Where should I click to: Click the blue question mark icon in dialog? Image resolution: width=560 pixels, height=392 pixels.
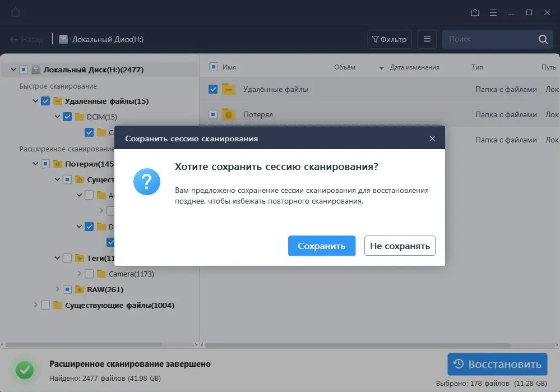point(146,182)
